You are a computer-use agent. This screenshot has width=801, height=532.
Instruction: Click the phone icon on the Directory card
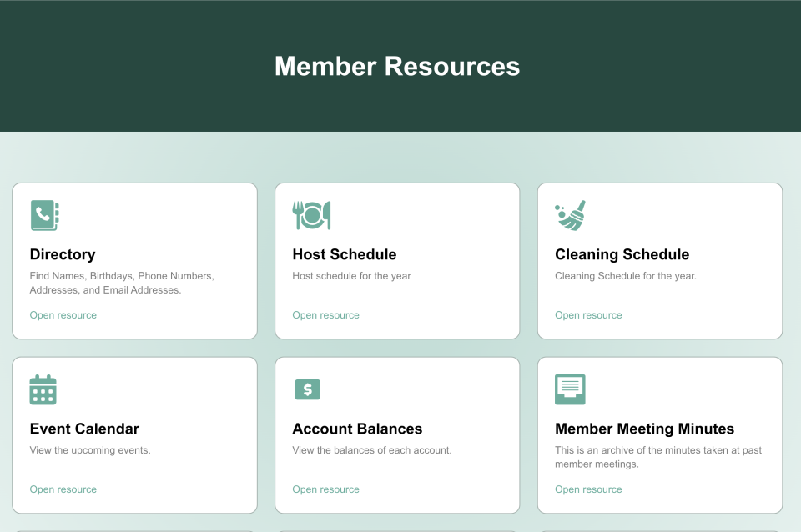pos(44,214)
